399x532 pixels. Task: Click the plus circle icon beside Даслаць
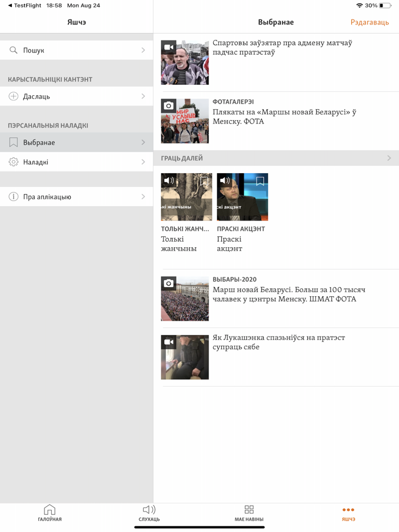[13, 96]
